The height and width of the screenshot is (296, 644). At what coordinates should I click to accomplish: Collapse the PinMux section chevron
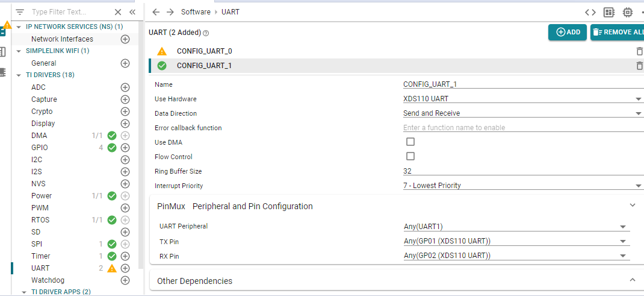(x=633, y=206)
